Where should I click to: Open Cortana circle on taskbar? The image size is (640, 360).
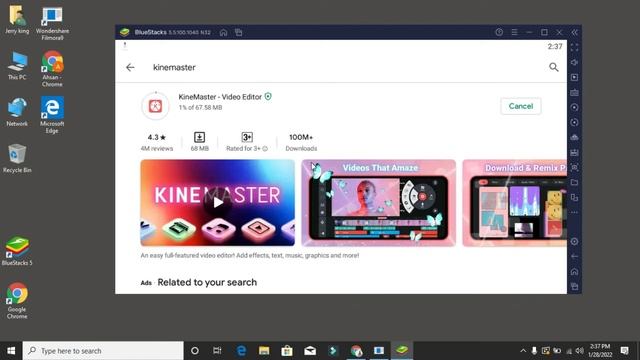click(195, 351)
